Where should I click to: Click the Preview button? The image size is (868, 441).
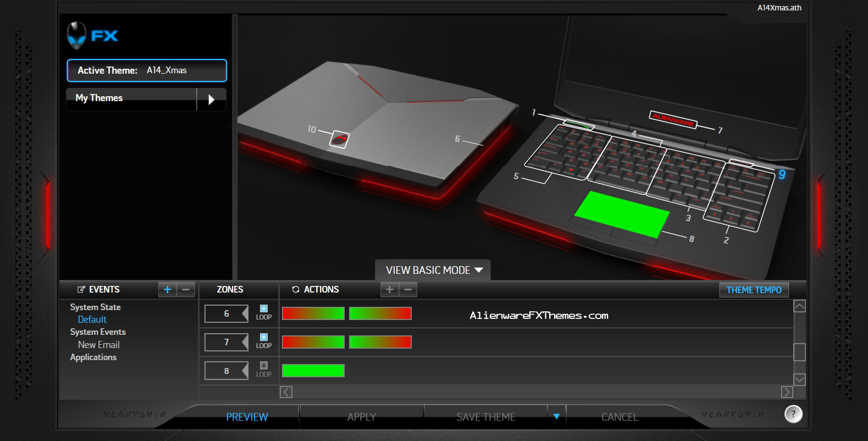247,417
